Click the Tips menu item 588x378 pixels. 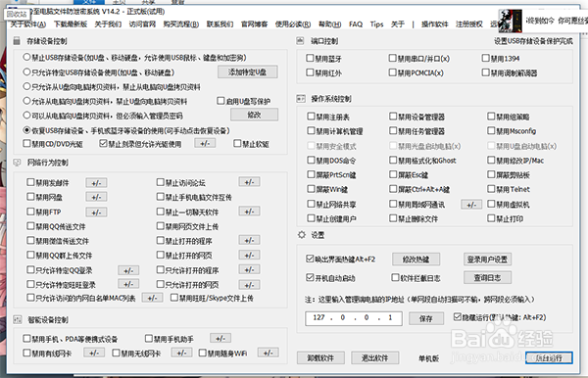(376, 24)
